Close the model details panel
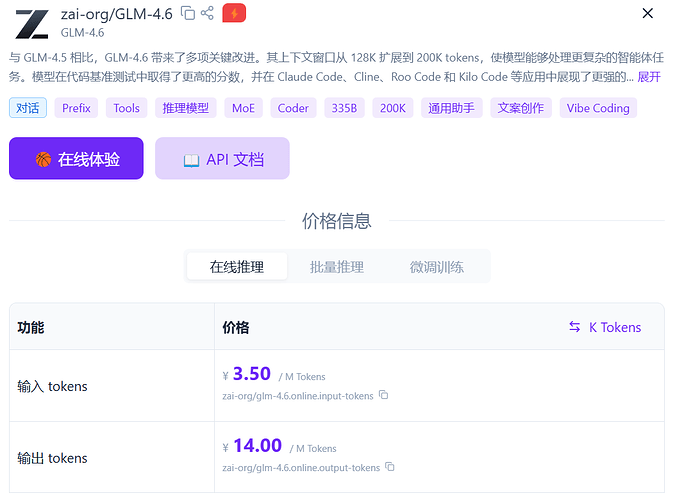Image resolution: width=675 pixels, height=500 pixels. tap(647, 13)
